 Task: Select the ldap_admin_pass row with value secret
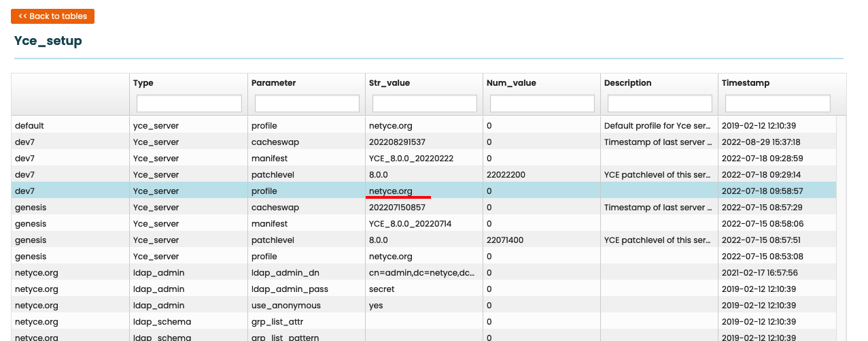coord(290,289)
